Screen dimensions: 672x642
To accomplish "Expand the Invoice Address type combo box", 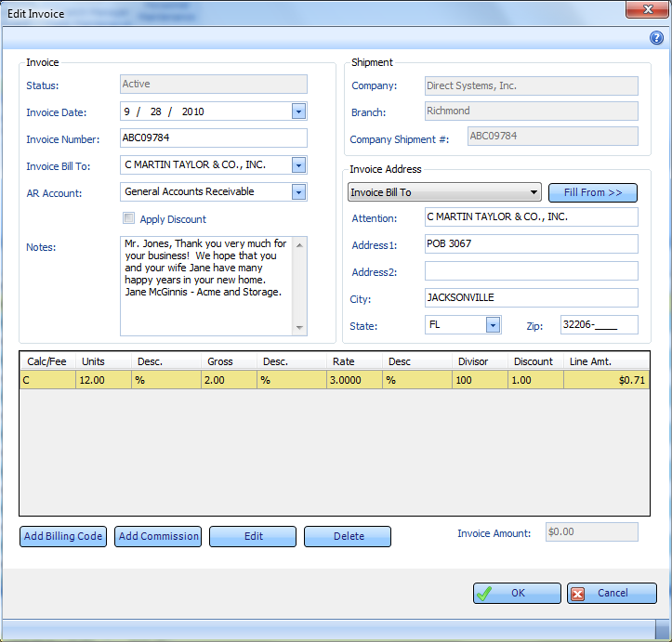I will point(534,192).
